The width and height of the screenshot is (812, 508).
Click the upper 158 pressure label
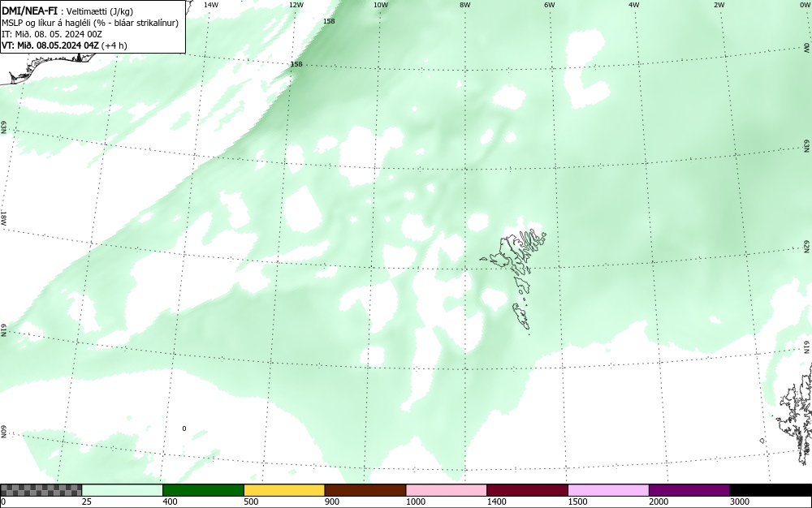(329, 21)
